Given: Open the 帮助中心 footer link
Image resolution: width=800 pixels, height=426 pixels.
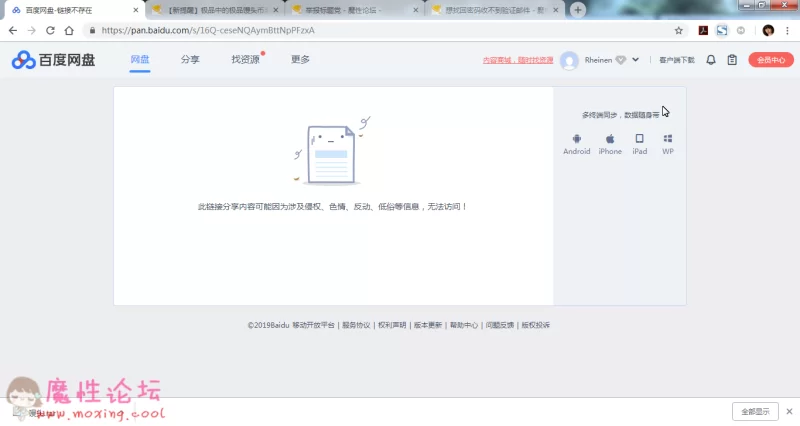Looking at the screenshot, I should (x=464, y=325).
